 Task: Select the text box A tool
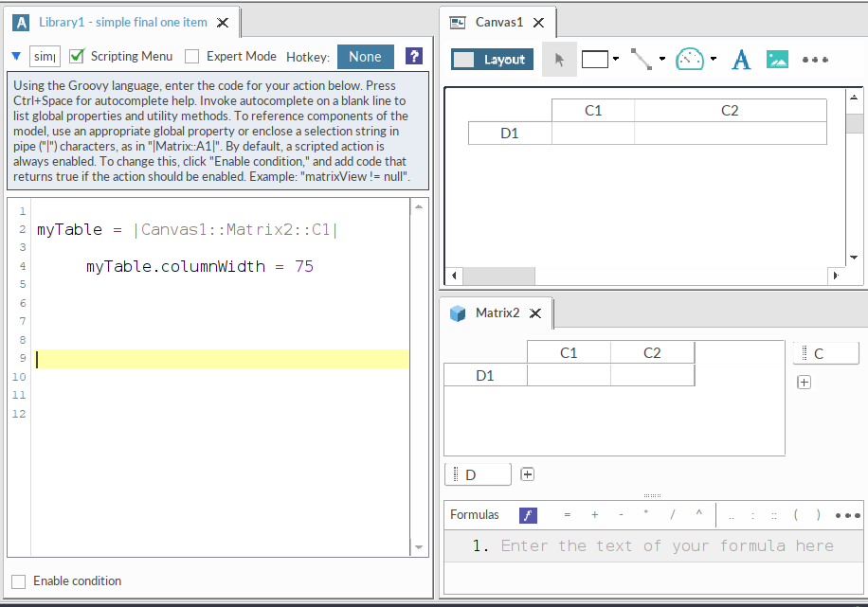(x=741, y=60)
